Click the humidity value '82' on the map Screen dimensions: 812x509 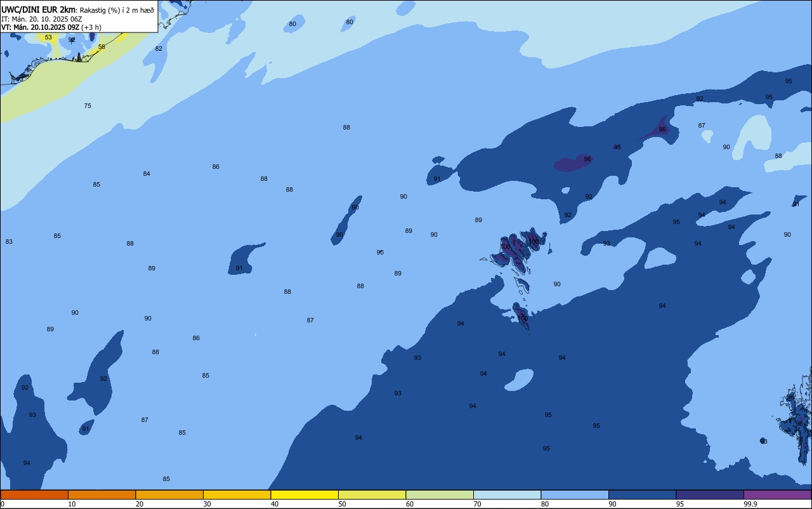(159, 49)
